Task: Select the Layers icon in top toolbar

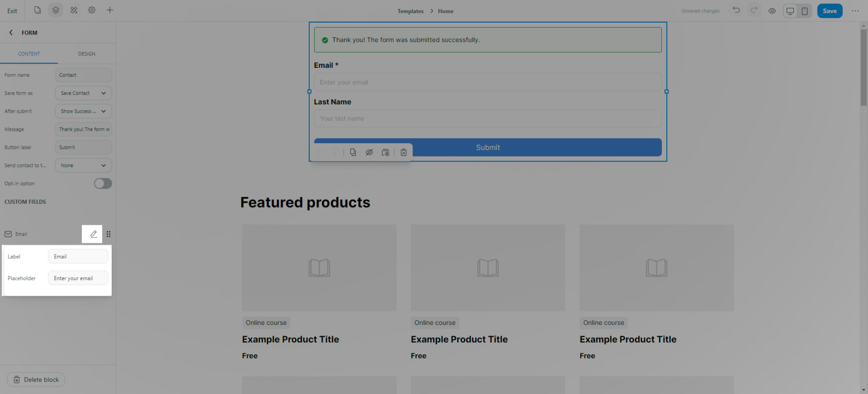Action: point(55,10)
